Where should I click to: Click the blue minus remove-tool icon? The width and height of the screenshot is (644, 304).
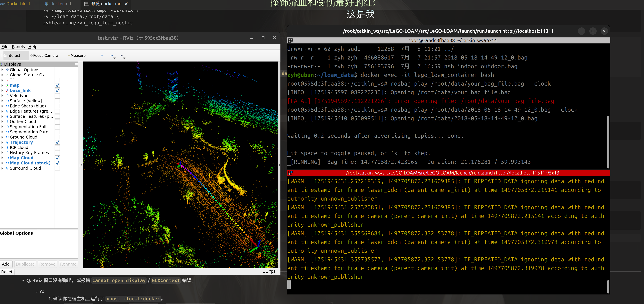(111, 55)
